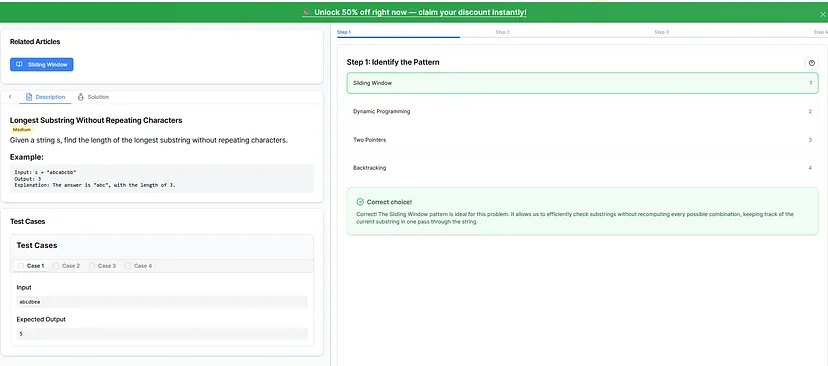Choose the Two Pointers answer option
Viewport: 828px width, 366px height.
(x=582, y=140)
